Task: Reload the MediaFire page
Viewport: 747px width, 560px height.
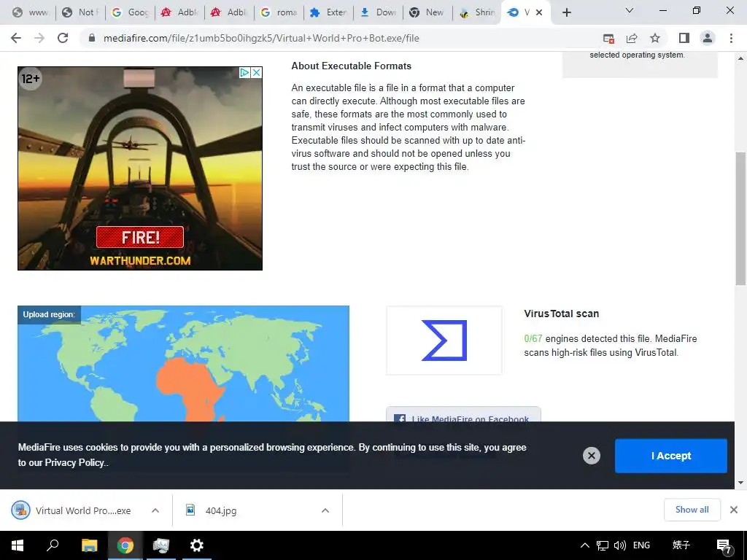Action: (63, 38)
